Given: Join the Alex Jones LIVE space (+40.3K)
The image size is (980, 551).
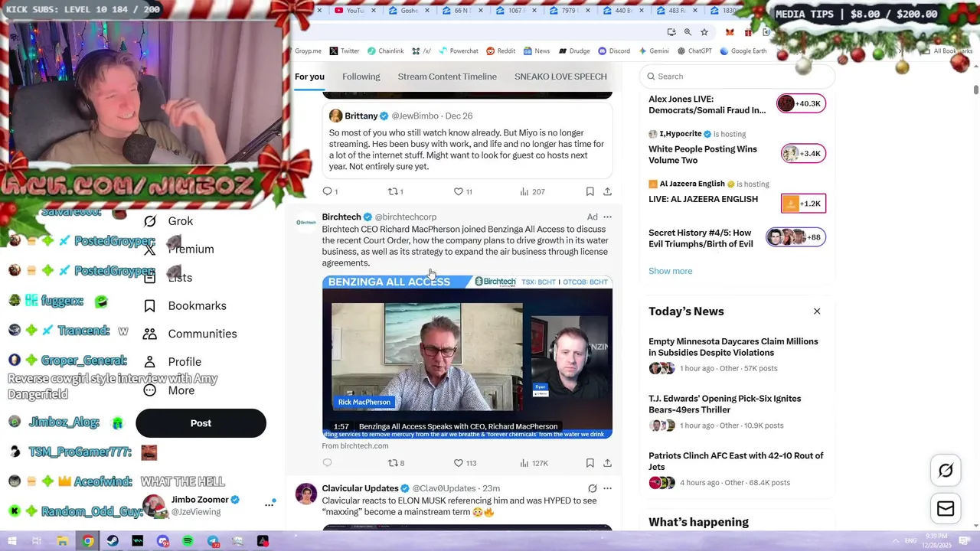Looking at the screenshot, I should [802, 103].
